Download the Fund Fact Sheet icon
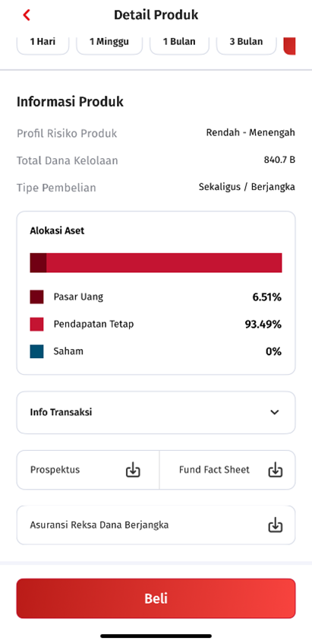This screenshot has height=644, width=312. [276, 469]
